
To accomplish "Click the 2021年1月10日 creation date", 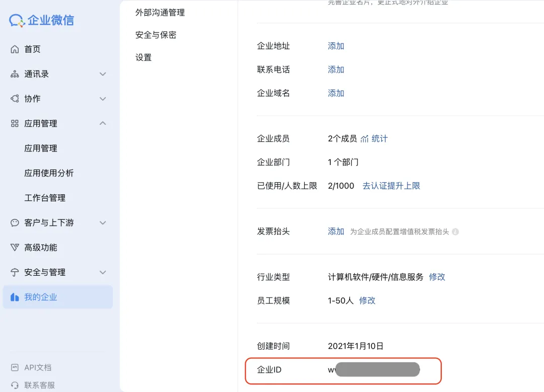I will coord(356,346).
